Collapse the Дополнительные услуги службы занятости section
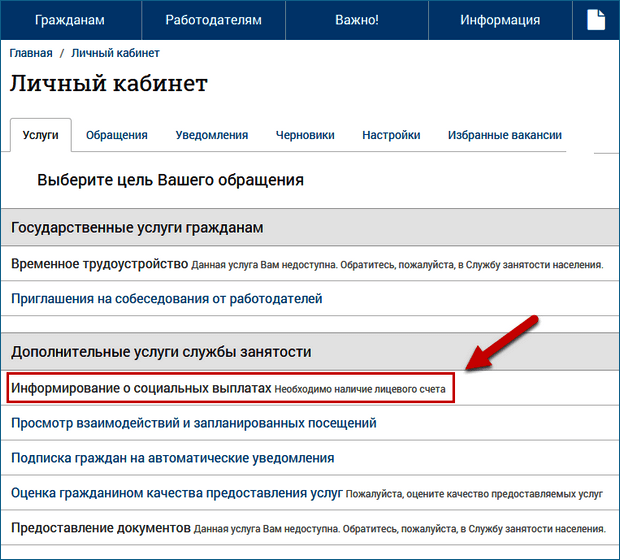 161,352
